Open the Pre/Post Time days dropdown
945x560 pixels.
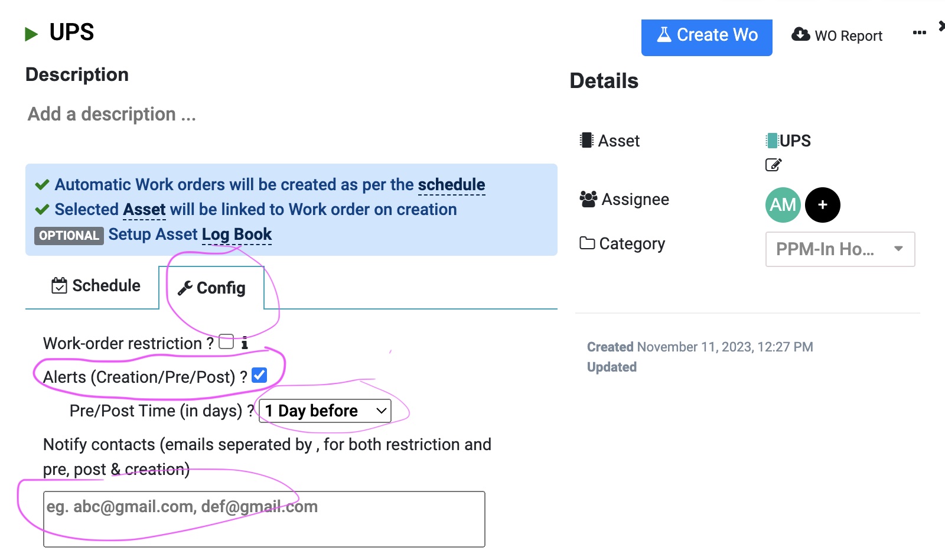click(325, 411)
